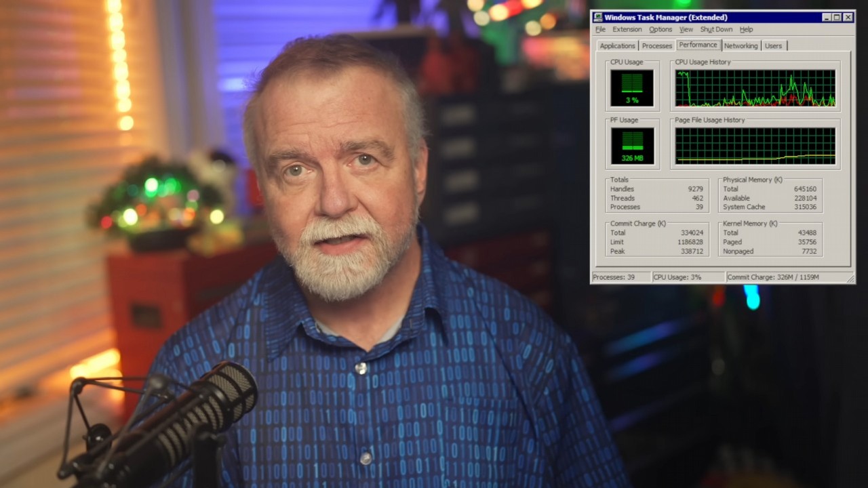Click the window resize grip at bottom right

(x=851, y=279)
